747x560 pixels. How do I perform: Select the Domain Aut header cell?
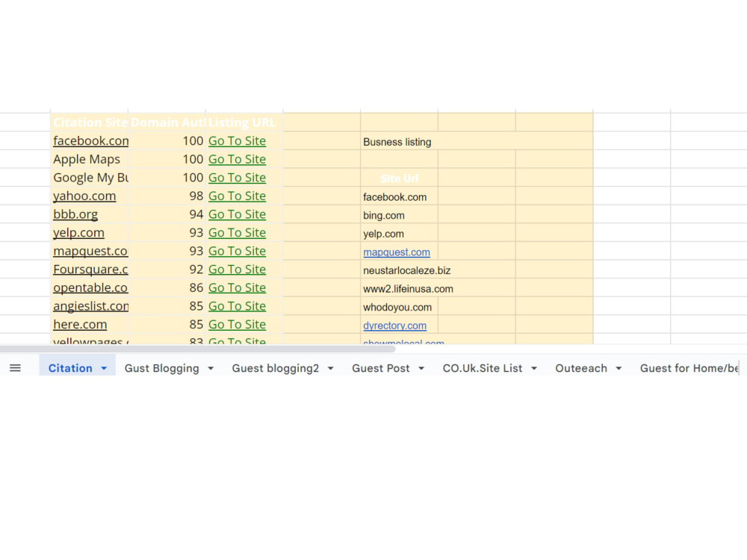pyautogui.click(x=167, y=122)
